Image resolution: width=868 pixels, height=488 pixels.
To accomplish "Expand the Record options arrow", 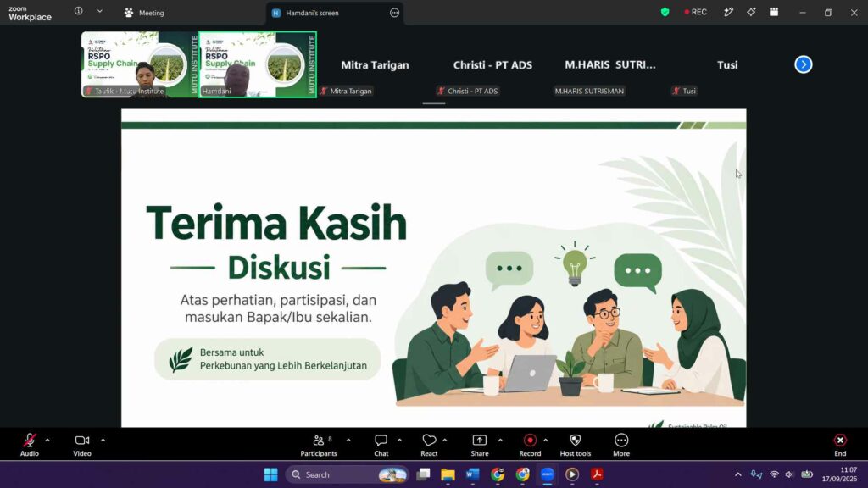I will 545,441.
